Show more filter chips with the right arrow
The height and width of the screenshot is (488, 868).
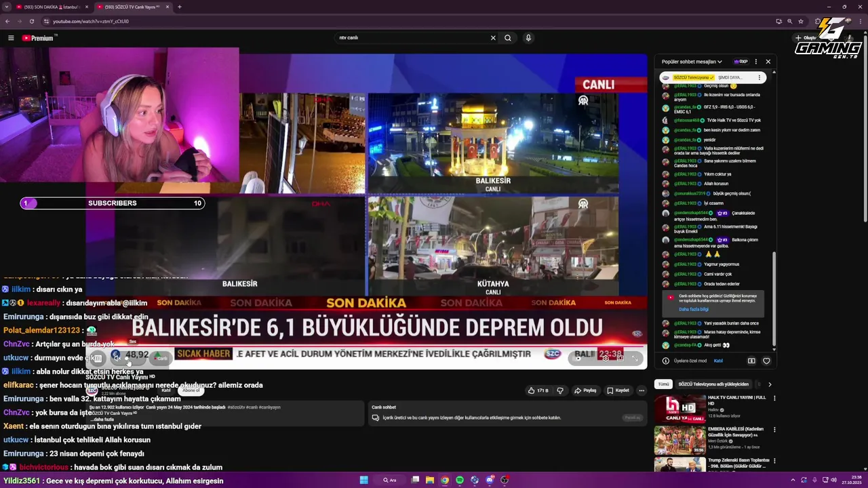pos(769,384)
